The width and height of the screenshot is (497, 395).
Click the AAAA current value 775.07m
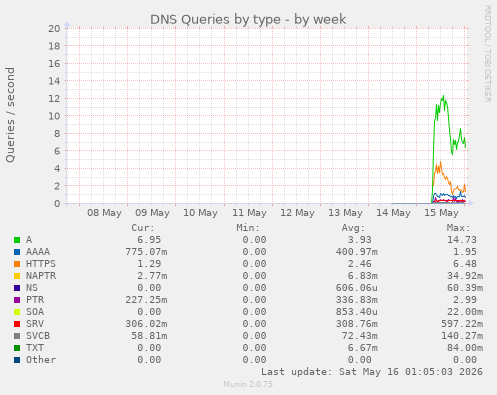point(146,252)
